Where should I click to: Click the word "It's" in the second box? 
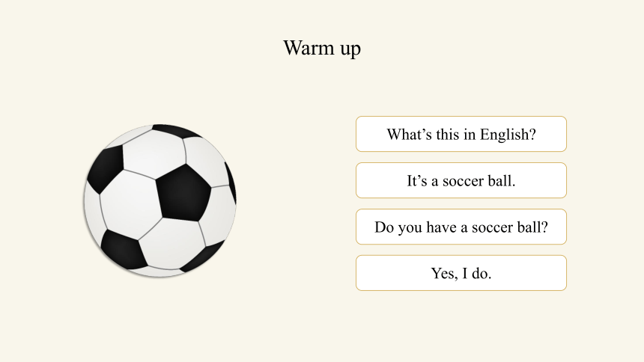tap(417, 180)
